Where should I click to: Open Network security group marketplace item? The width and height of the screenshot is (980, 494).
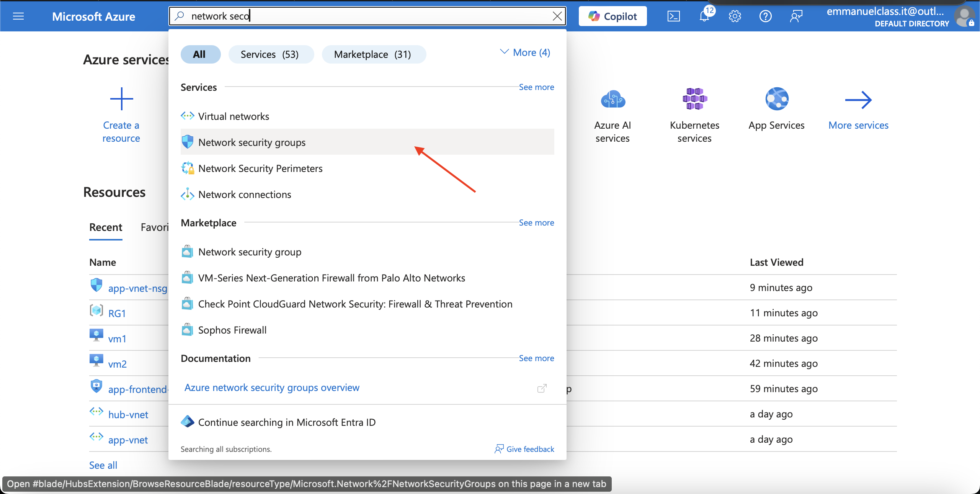[x=367, y=252]
